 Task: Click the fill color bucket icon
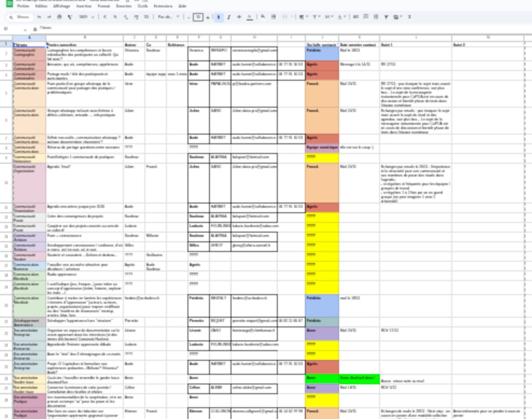pyautogui.click(x=263, y=17)
